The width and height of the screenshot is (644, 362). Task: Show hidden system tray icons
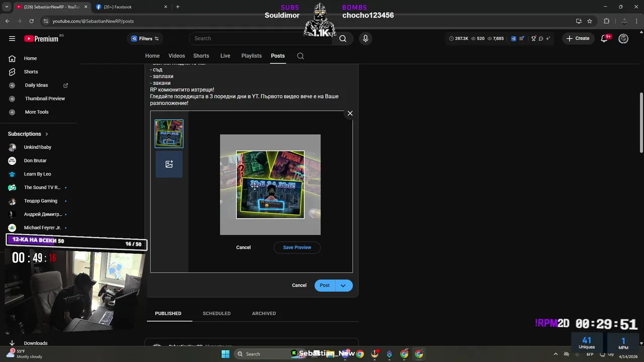click(x=555, y=354)
